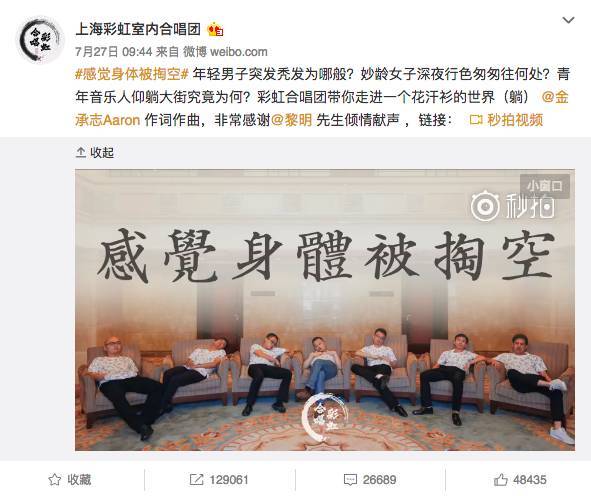The width and height of the screenshot is (591, 496).
Task: Click the choir's round avatar logo
Action: tap(40, 39)
